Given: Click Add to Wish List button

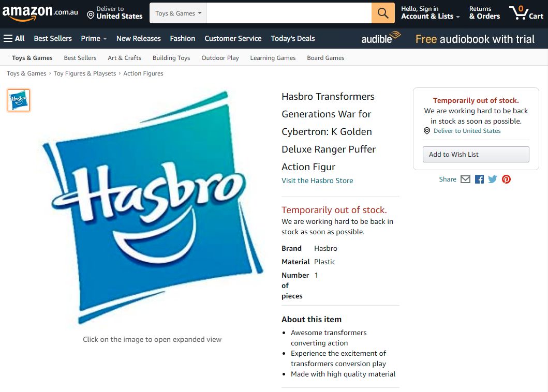Looking at the screenshot, I should pyautogui.click(x=476, y=155).
